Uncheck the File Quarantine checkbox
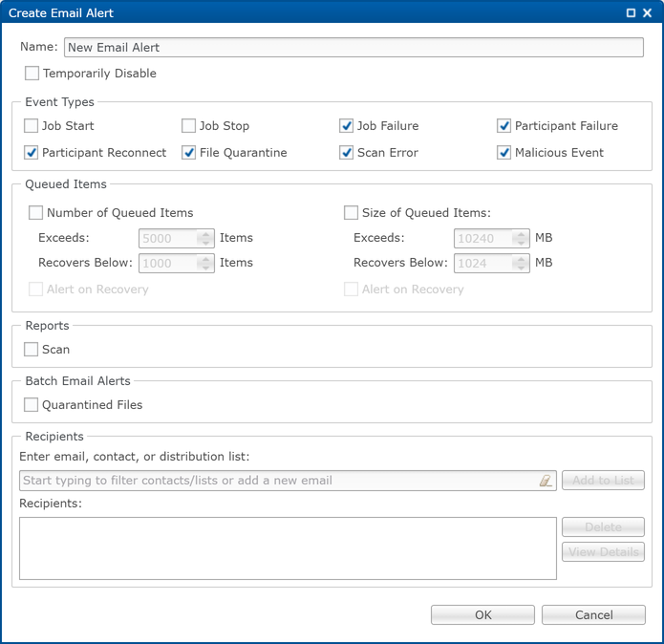 point(188,153)
